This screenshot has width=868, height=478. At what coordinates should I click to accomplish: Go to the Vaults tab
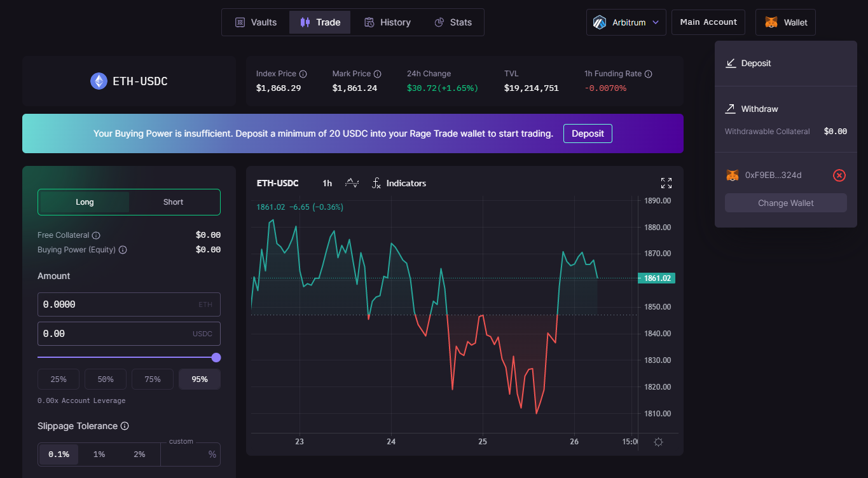256,22
